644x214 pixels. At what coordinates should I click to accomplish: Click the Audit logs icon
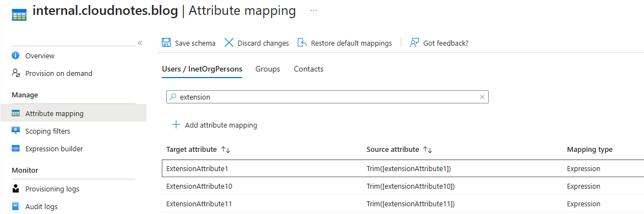[x=16, y=206]
